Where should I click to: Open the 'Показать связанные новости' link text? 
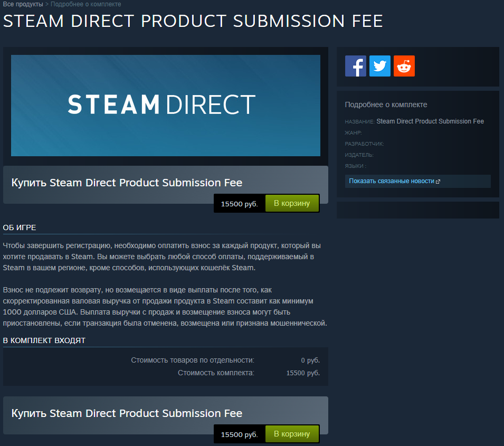(391, 181)
